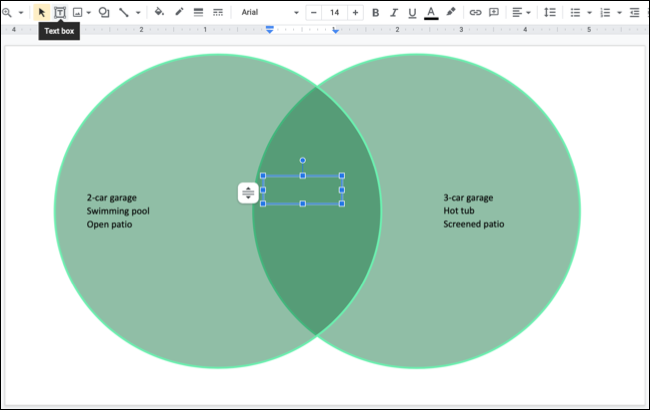Image resolution: width=650 pixels, height=410 pixels.
Task: Insert a link with the link icon
Action: pos(475,12)
